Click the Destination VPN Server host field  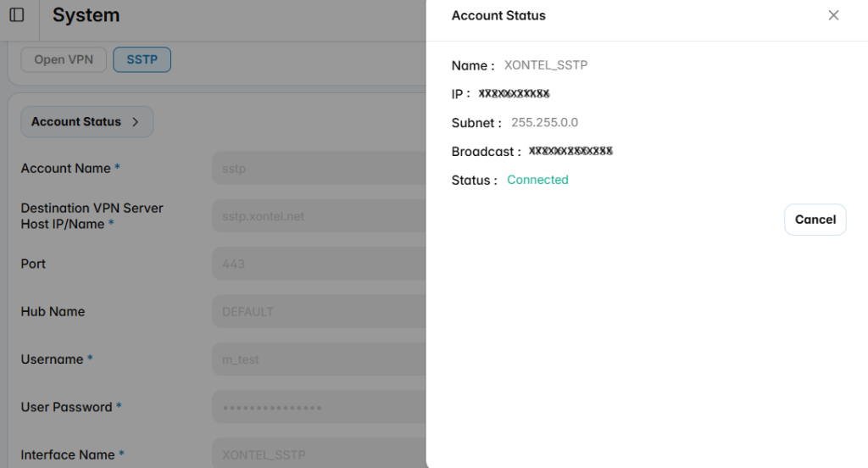319,216
